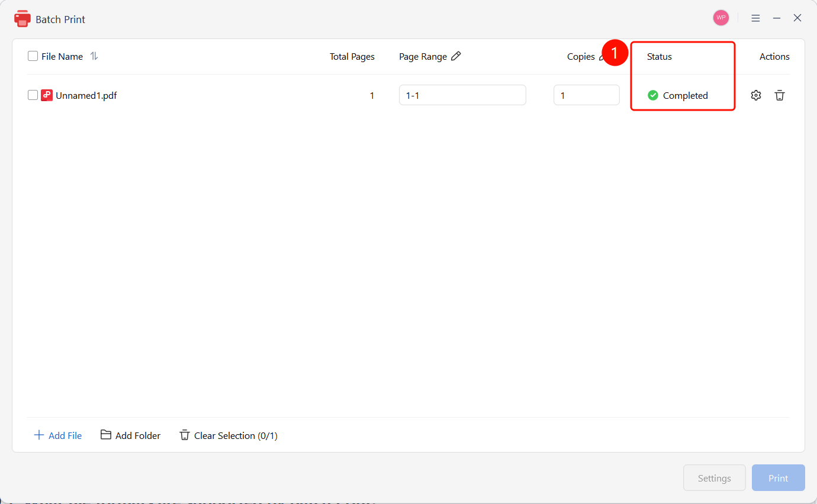The image size is (817, 504).
Task: Click the Completed status text
Action: (686, 95)
